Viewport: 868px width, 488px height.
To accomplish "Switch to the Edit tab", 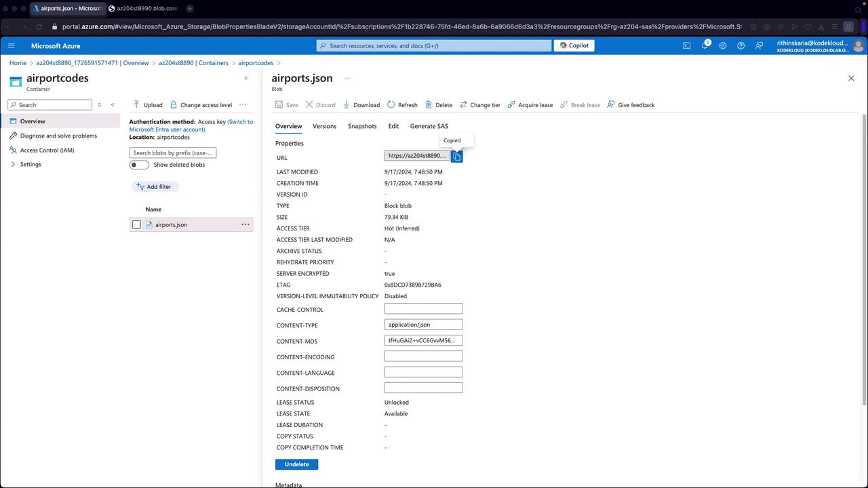I will pyautogui.click(x=393, y=126).
